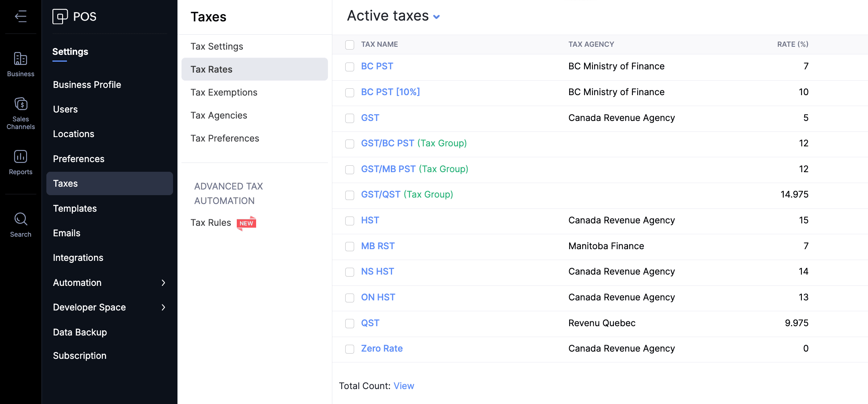
Task: Check the BC PST row checkbox
Action: [x=350, y=67]
